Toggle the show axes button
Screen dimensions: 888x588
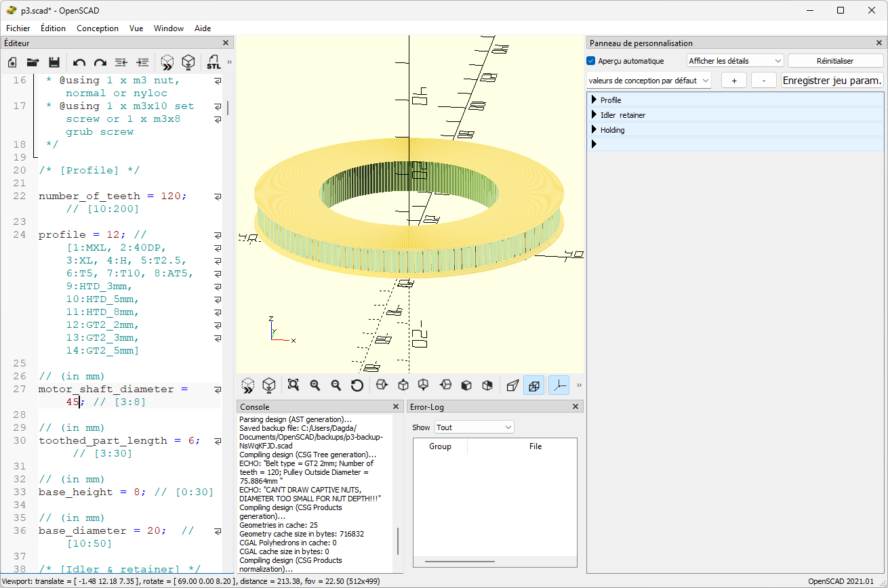559,385
